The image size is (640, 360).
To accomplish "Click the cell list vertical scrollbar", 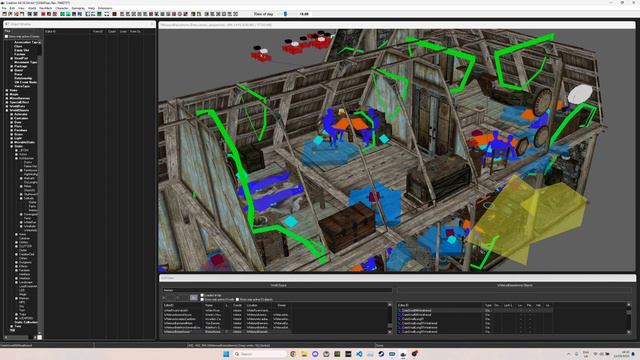I will point(389,318).
